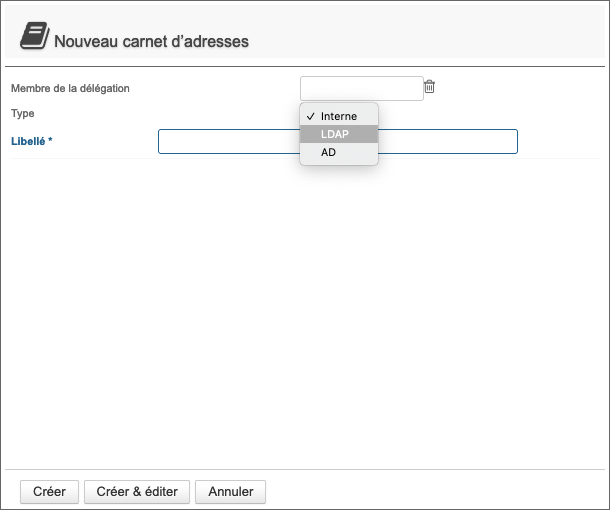Click the Nouveau carnet d'adresses title
This screenshot has width=610, height=510.
coord(151,41)
